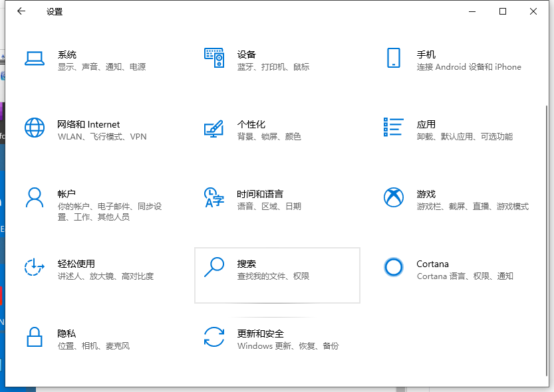The width and height of the screenshot is (554, 392).
Task: Click the Cortana ring icon
Action: pos(394,267)
